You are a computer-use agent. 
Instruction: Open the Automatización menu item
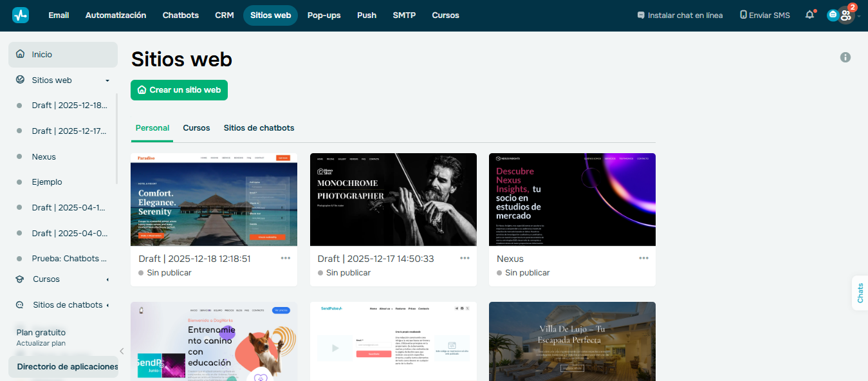click(x=115, y=15)
